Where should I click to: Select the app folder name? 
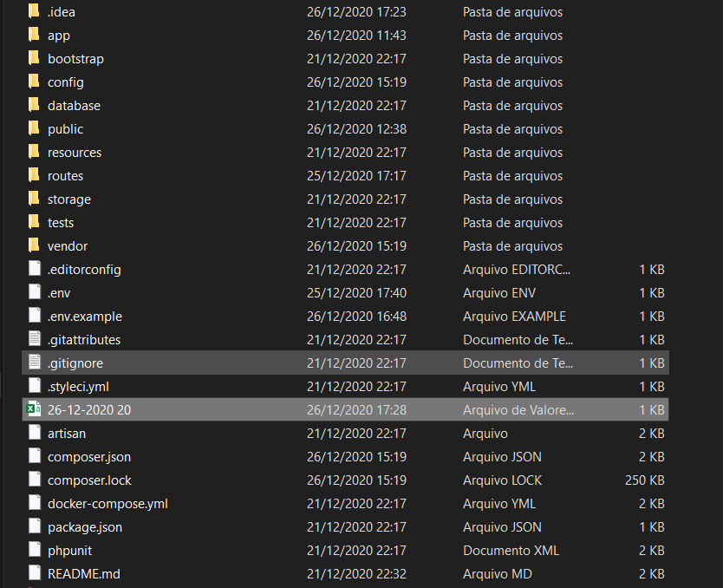[x=59, y=36]
